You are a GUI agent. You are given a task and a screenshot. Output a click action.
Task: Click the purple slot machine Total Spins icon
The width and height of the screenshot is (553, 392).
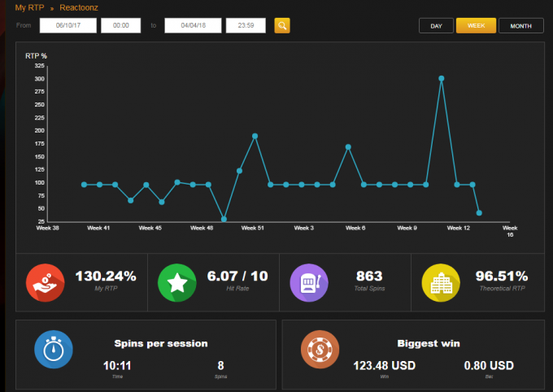(309, 283)
